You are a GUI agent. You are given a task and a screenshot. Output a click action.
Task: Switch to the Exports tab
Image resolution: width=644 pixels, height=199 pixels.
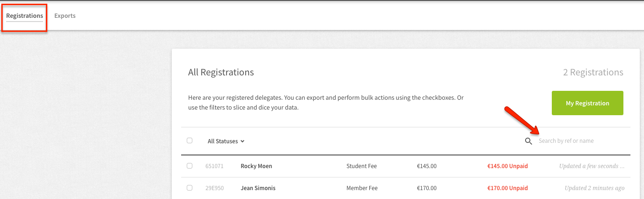(x=65, y=16)
